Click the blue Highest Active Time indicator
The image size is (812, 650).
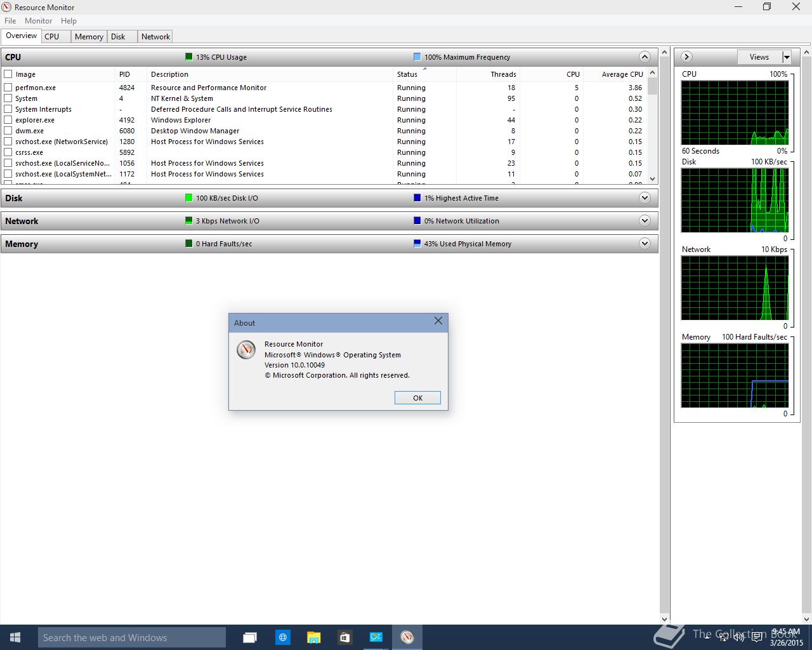point(417,197)
